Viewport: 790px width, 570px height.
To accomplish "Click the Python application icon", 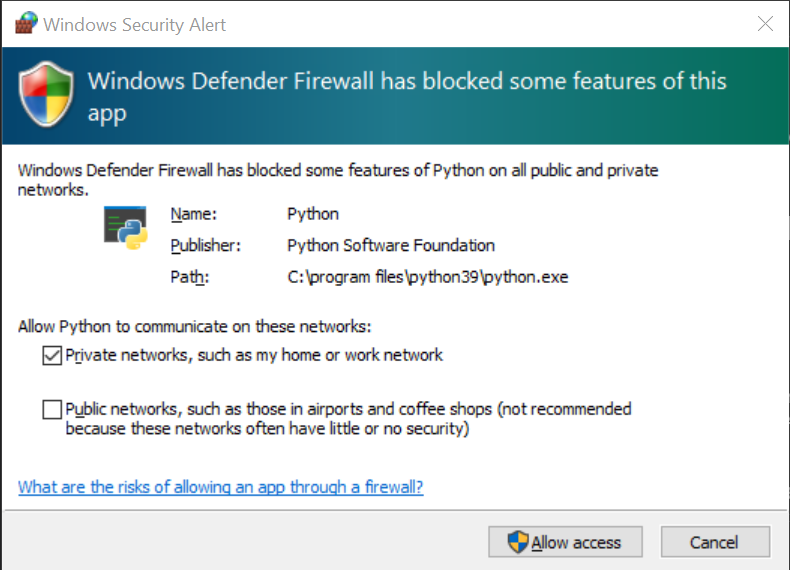I will (x=126, y=226).
